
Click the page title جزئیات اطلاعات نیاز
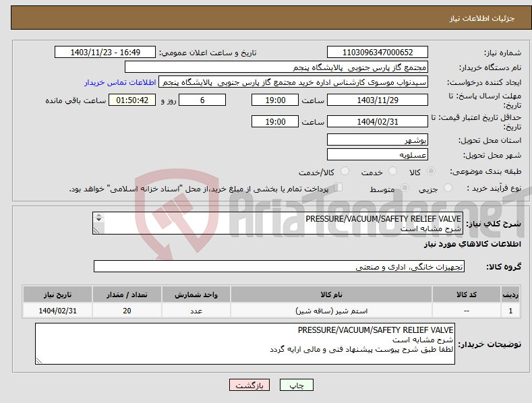coord(482,18)
